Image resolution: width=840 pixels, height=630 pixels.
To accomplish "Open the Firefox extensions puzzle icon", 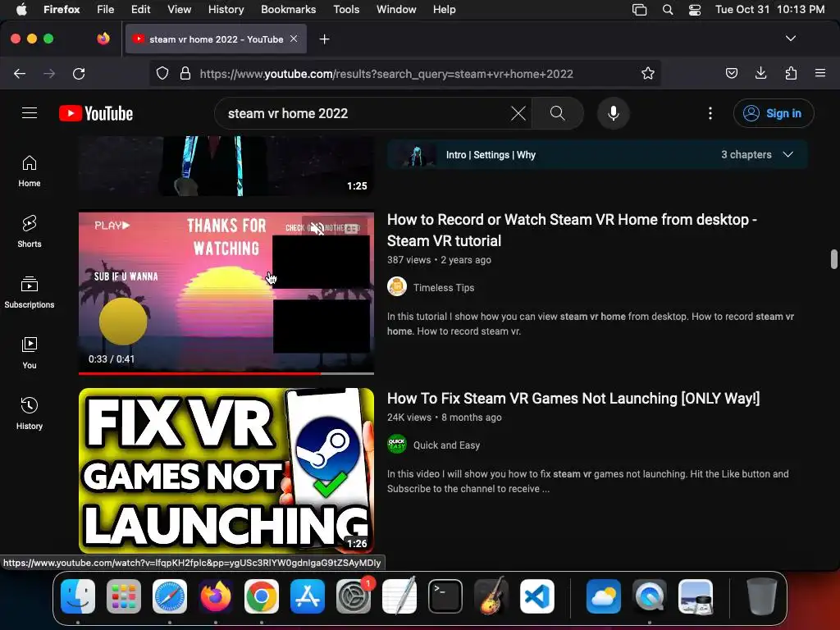I will coord(791,73).
